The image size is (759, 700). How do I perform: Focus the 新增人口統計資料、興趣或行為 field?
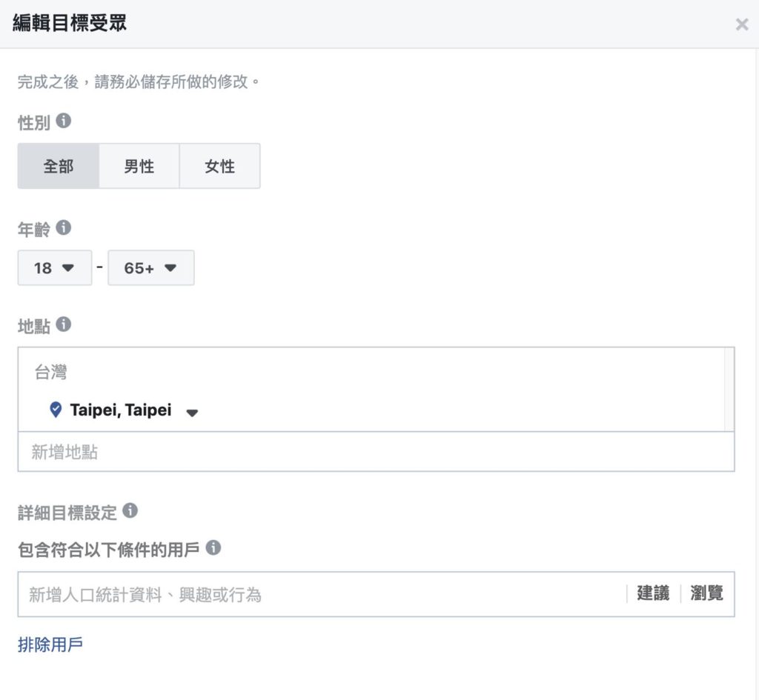coord(322,594)
